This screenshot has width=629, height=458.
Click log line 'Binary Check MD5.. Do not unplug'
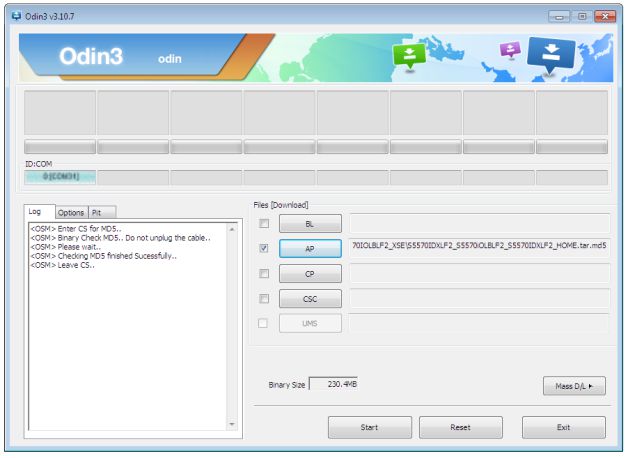click(x=120, y=238)
